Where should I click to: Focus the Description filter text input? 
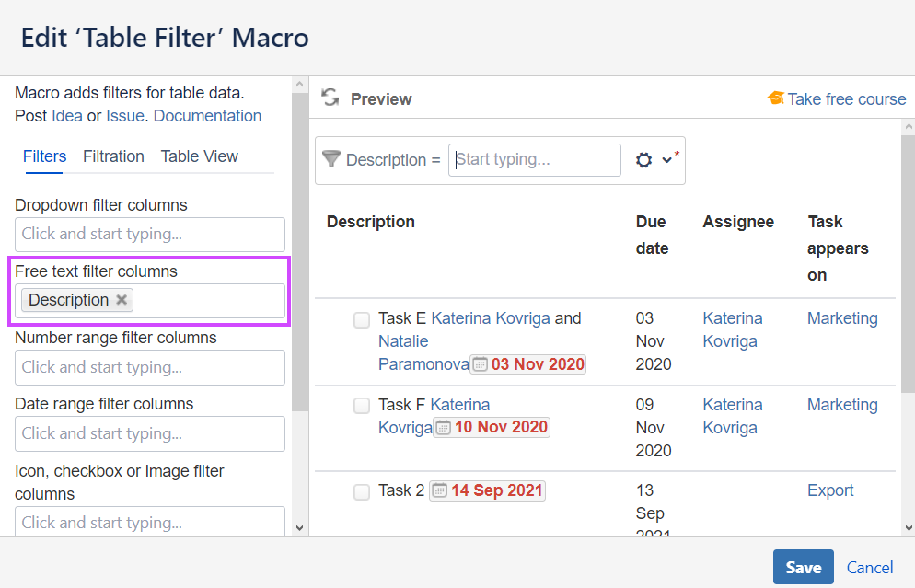(x=535, y=159)
